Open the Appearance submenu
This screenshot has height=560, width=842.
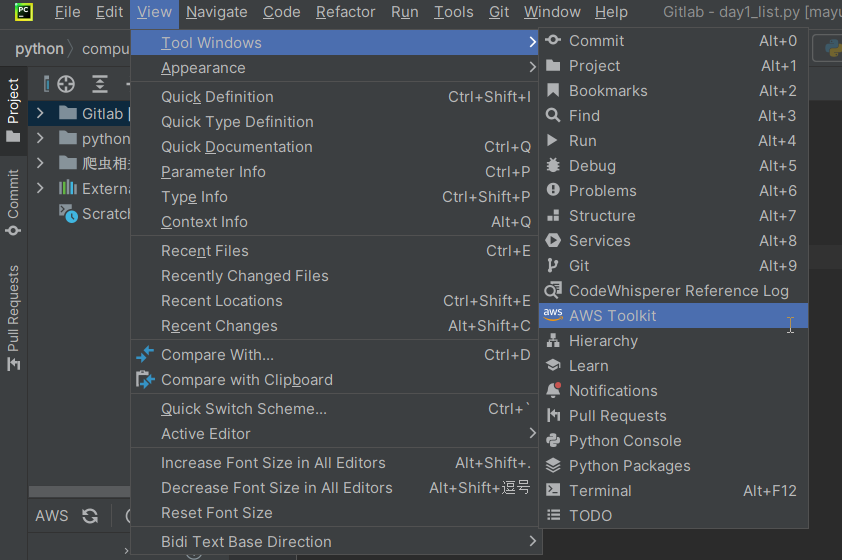(x=334, y=68)
